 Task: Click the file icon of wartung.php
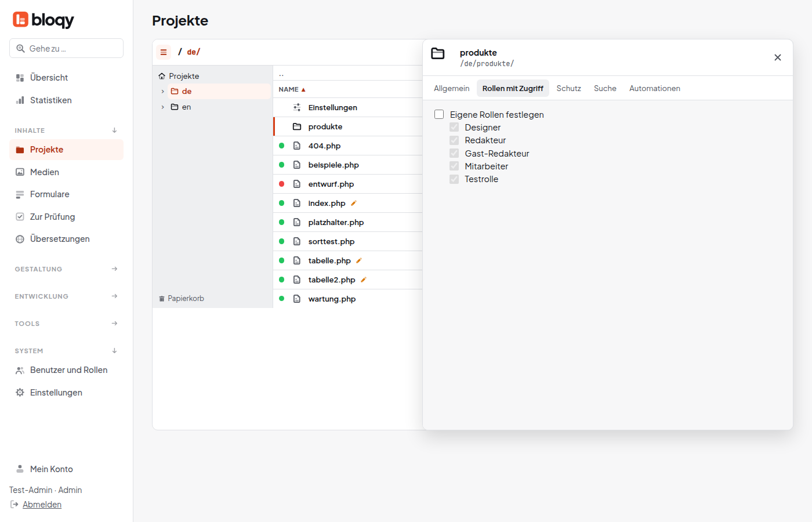coord(297,299)
